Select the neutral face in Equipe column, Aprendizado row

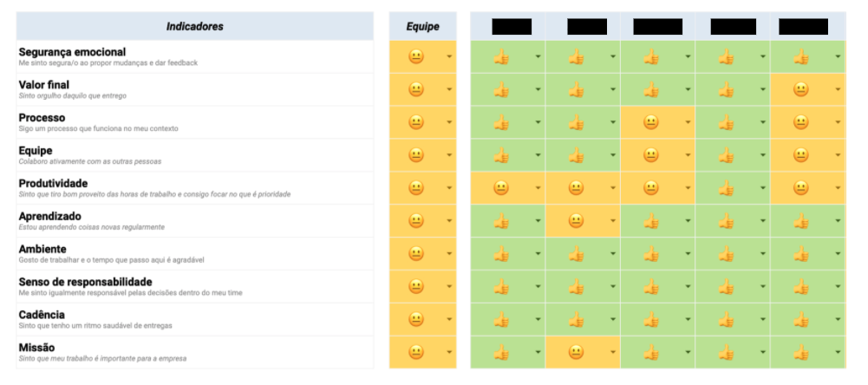coord(416,221)
